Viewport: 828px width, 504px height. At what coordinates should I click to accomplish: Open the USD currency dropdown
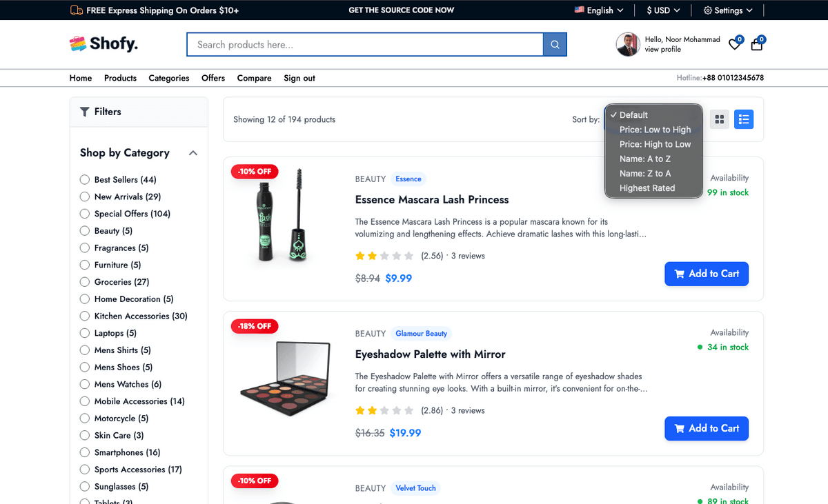point(663,10)
